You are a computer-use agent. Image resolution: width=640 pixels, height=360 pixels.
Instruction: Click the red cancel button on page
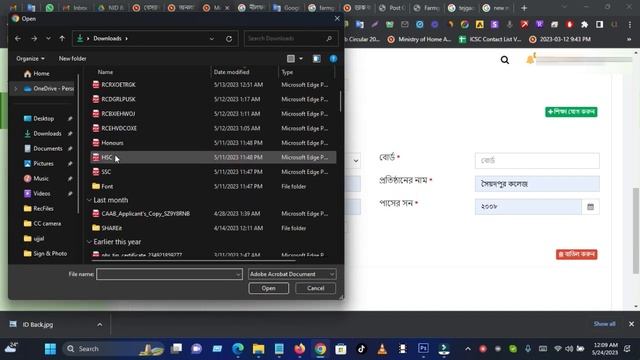pyautogui.click(x=576, y=254)
